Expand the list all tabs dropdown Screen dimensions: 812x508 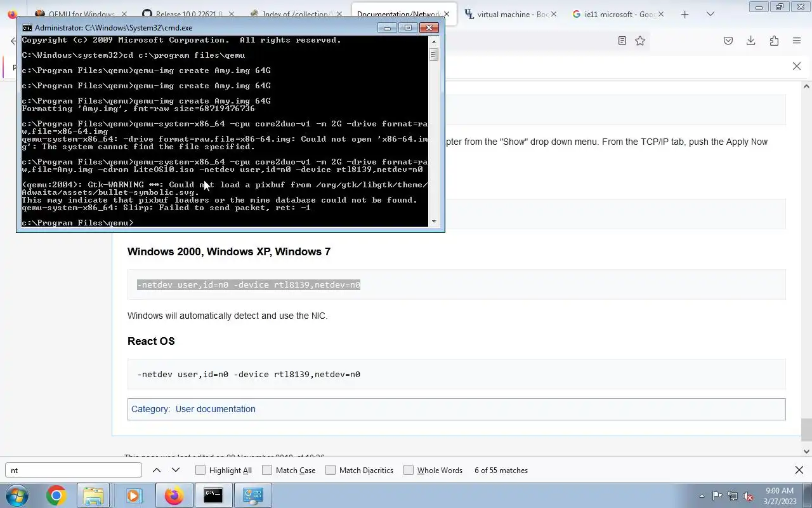click(710, 14)
